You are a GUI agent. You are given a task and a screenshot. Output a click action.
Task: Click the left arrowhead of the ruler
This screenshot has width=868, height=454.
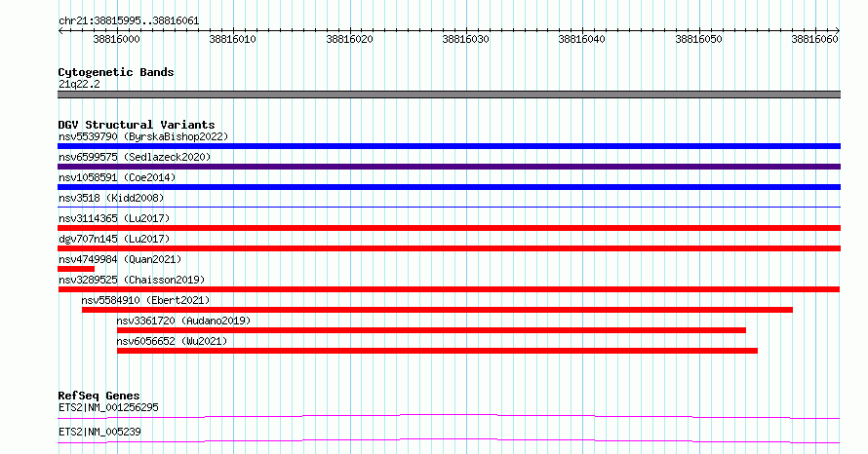pyautogui.click(x=60, y=30)
